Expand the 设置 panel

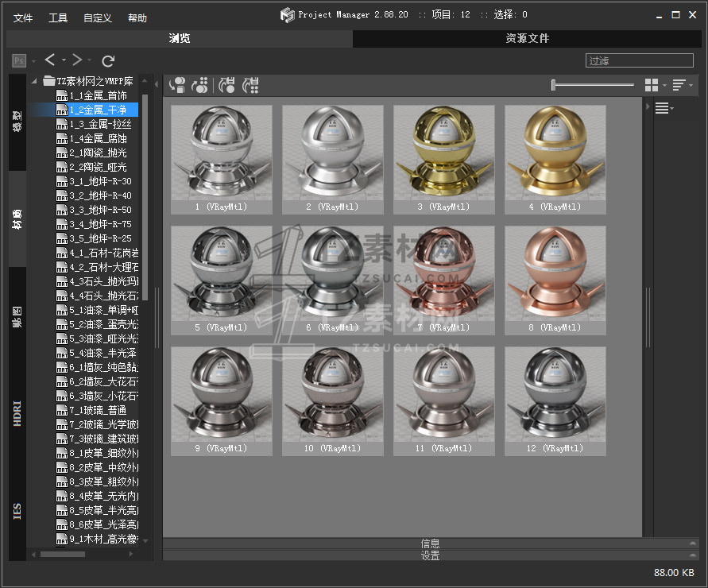430,556
